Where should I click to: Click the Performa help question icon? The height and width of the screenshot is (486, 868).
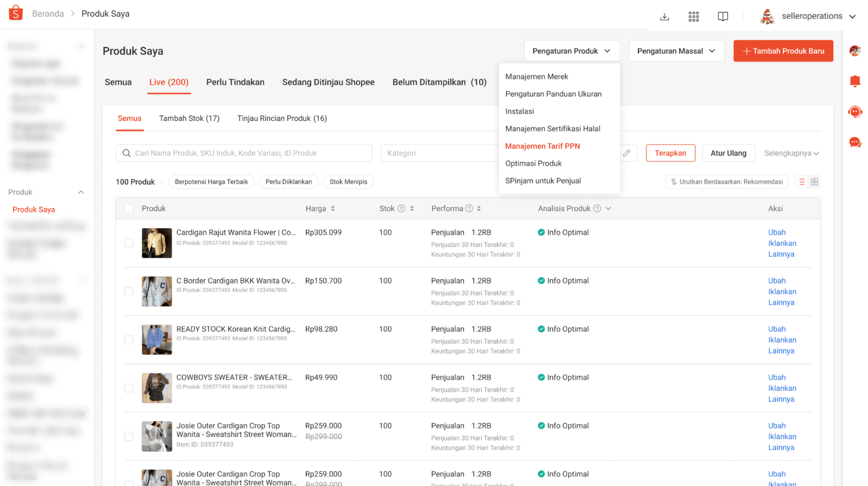pos(469,209)
